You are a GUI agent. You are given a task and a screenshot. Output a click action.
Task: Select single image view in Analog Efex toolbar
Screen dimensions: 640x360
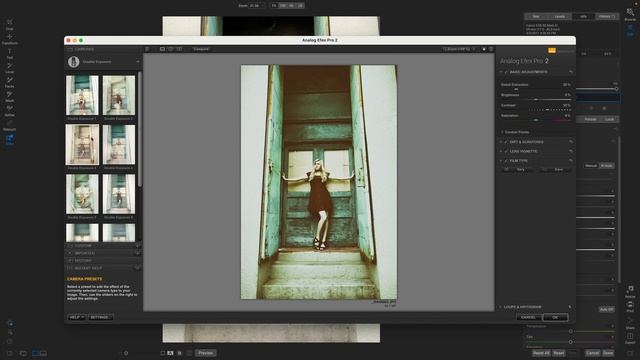click(162, 49)
